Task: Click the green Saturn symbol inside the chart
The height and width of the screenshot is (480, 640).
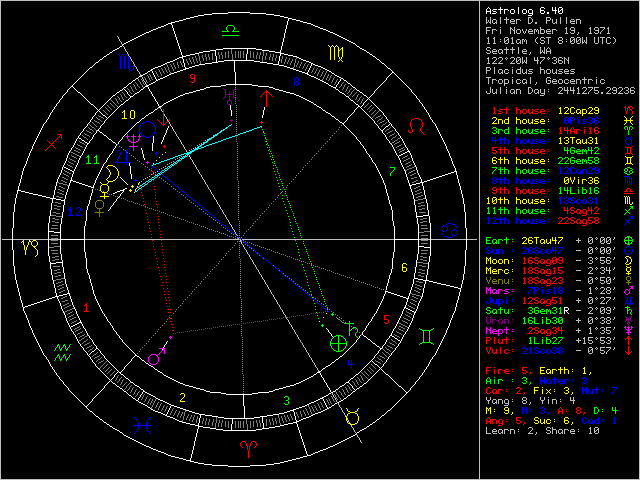Action: pyautogui.click(x=353, y=329)
